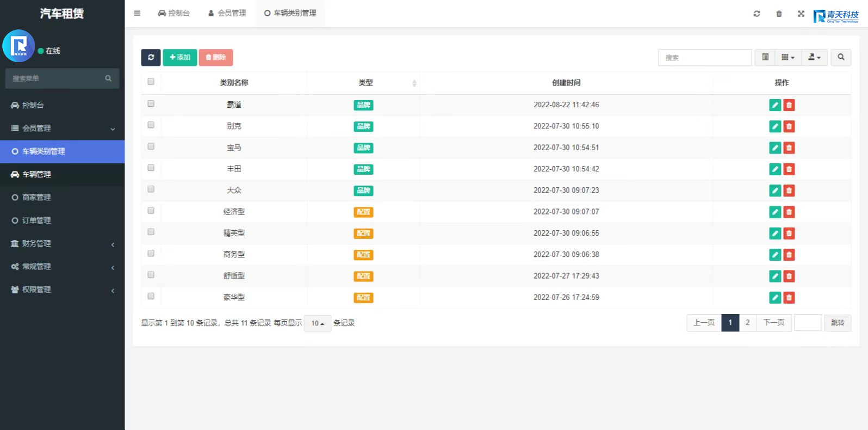
Task: Check the 别克 row checkbox
Action: point(151,125)
